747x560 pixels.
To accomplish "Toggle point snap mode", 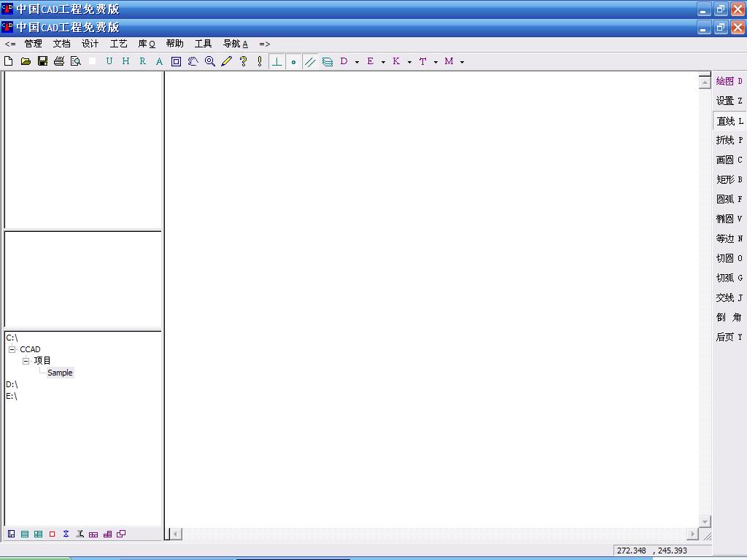I will pyautogui.click(x=293, y=61).
